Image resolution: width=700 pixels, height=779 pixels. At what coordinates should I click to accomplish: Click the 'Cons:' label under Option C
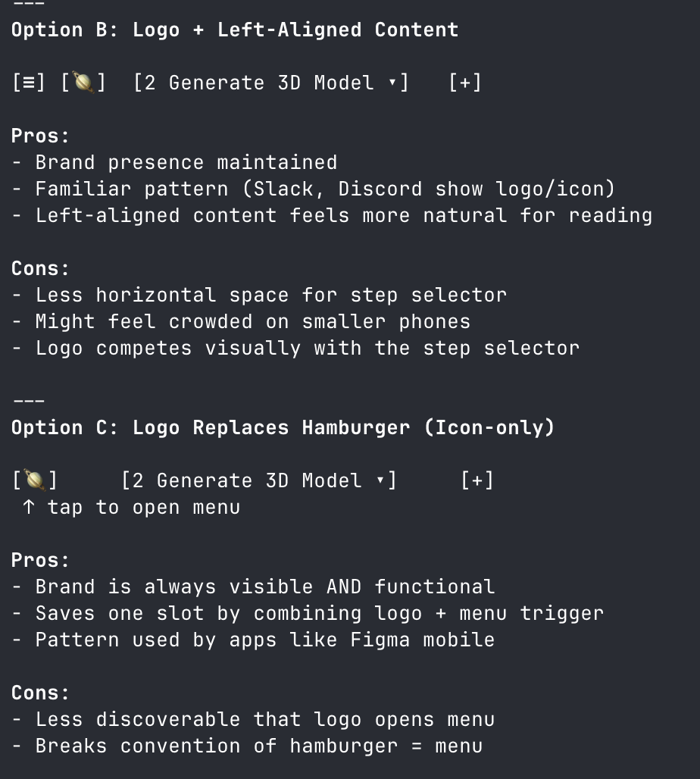click(x=40, y=693)
